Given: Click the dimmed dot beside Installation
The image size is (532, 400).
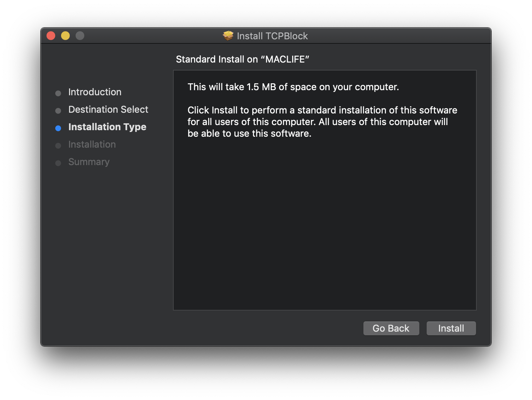Looking at the screenshot, I should [x=58, y=145].
